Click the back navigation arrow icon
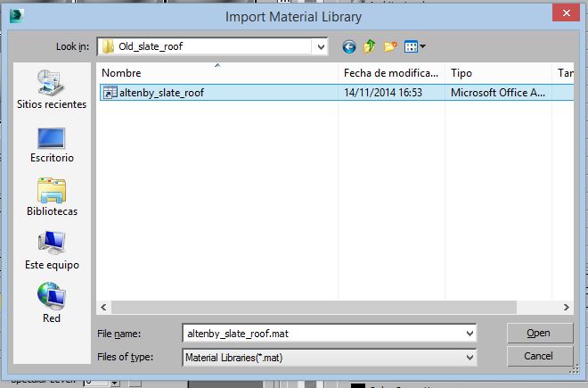Viewport: 588px width, 388px height. 348,46
